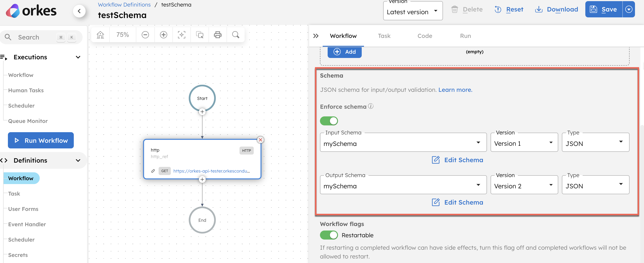Switch to the Run tab
Image resolution: width=644 pixels, height=263 pixels.
click(x=465, y=36)
